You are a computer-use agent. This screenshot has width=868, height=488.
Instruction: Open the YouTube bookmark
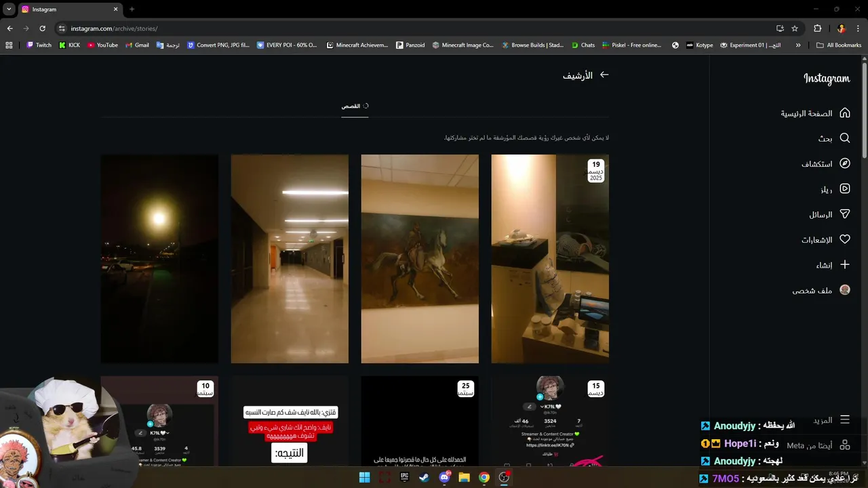coord(102,45)
